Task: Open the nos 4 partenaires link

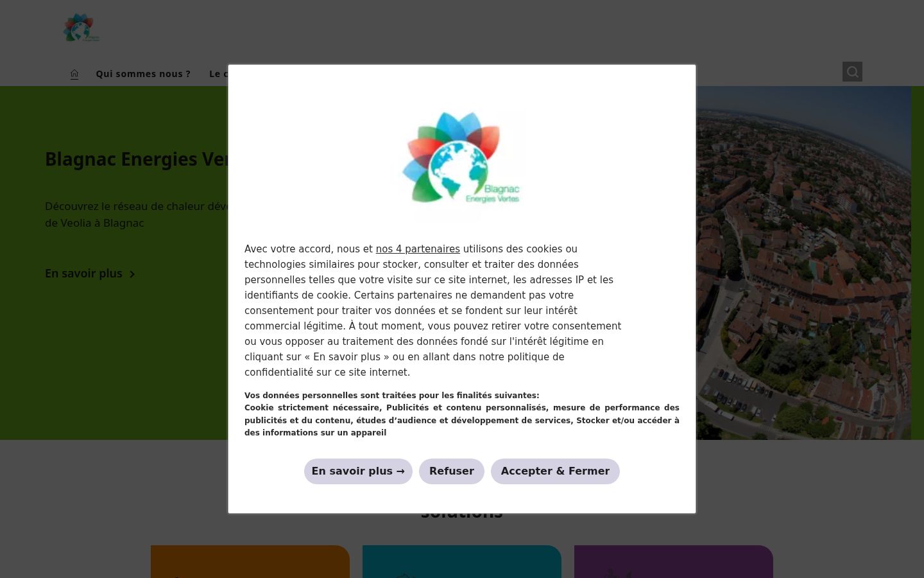Action: (418, 249)
